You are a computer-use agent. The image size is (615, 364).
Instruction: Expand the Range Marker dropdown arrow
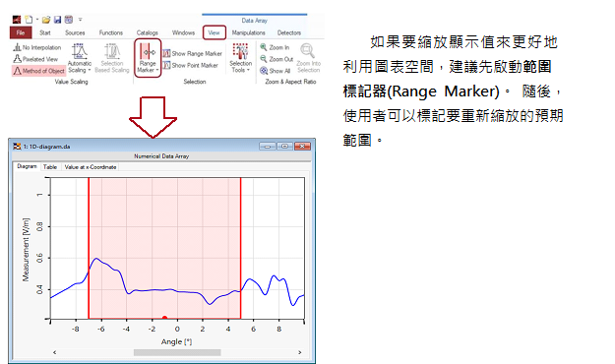(x=157, y=70)
